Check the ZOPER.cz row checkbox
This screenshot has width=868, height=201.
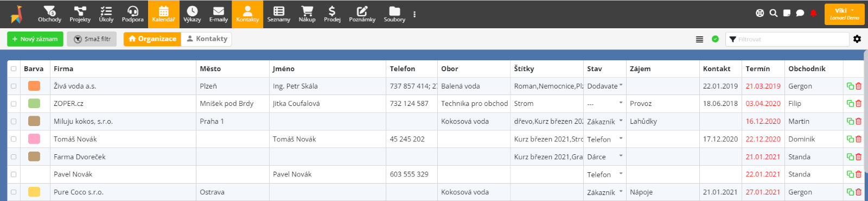[x=14, y=104]
